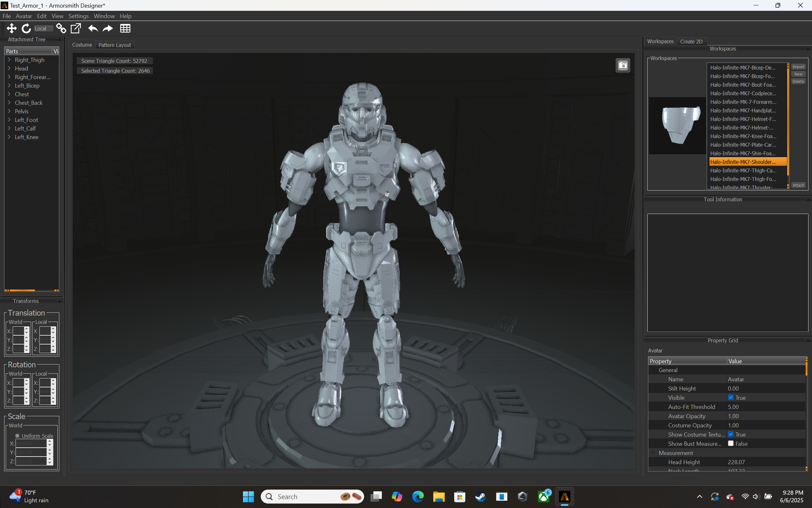Viewport: 812px width, 508px height.
Task: Open the Edit menu
Action: point(42,16)
